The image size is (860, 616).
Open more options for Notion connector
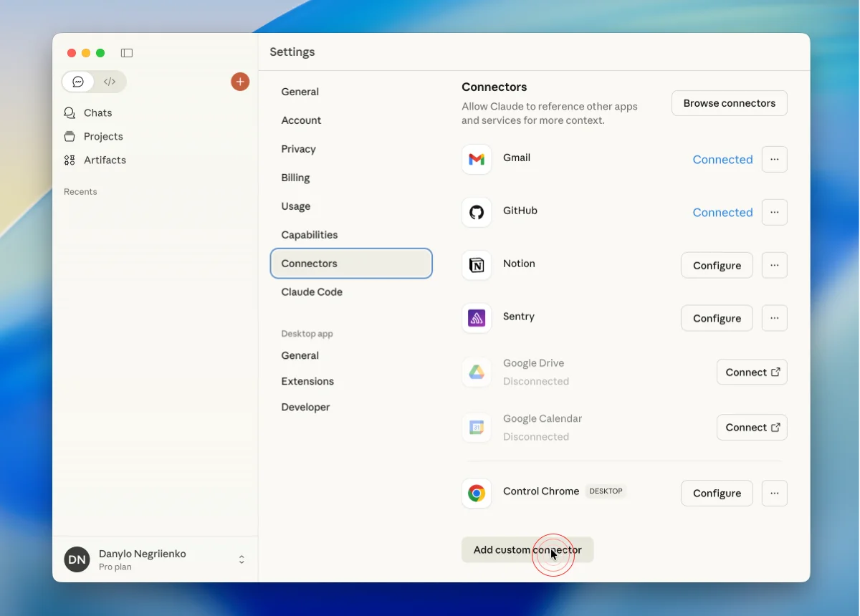click(x=774, y=265)
